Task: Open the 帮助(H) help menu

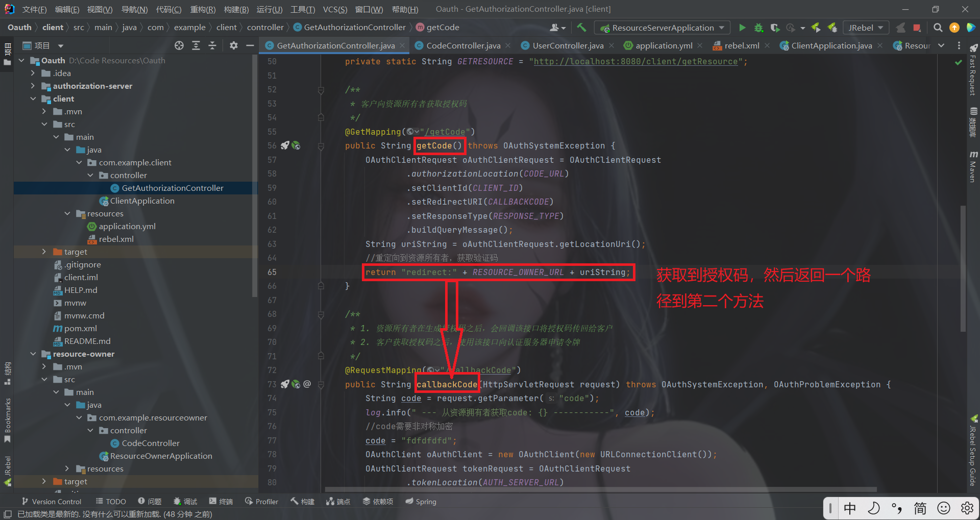Action: pos(405,9)
